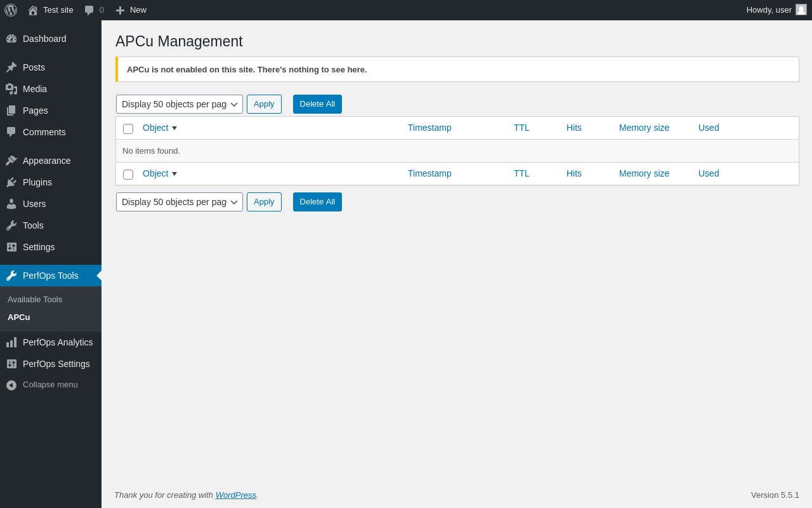
Task: Sort by Used in table header
Action: coord(709,128)
